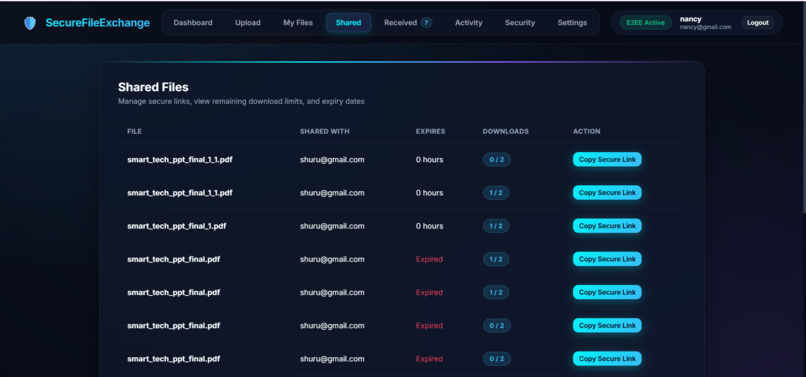Click the SHARED WITH column header
Screen dimensions: 806x377
[325, 131]
